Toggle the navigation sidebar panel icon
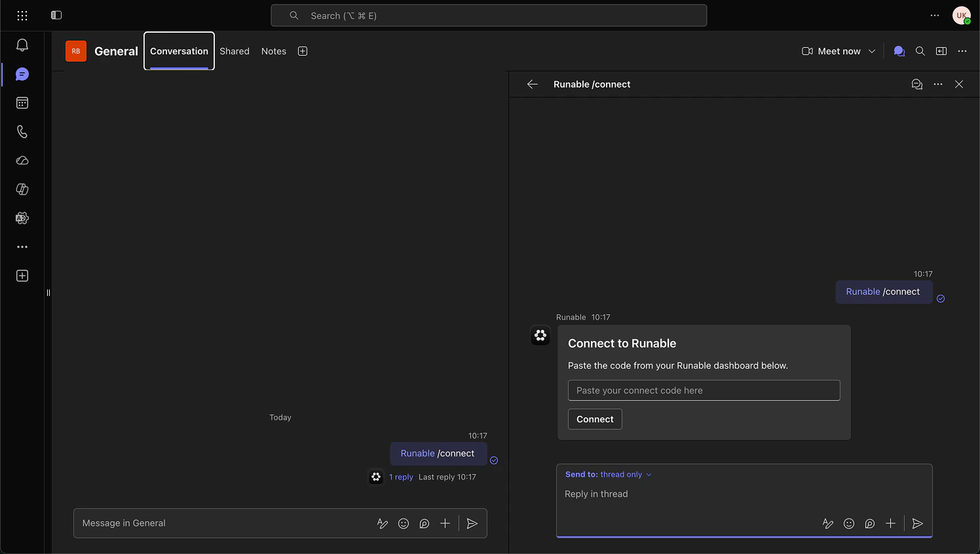 pos(56,15)
